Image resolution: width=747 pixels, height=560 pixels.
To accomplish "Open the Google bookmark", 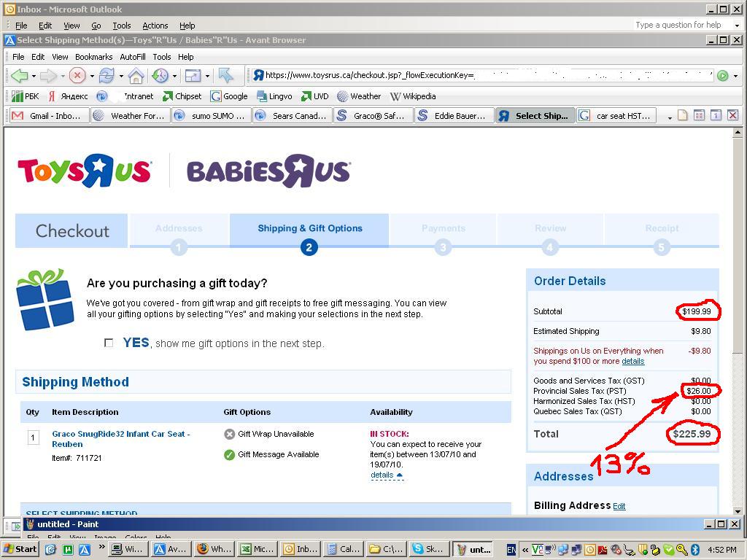I will point(229,96).
